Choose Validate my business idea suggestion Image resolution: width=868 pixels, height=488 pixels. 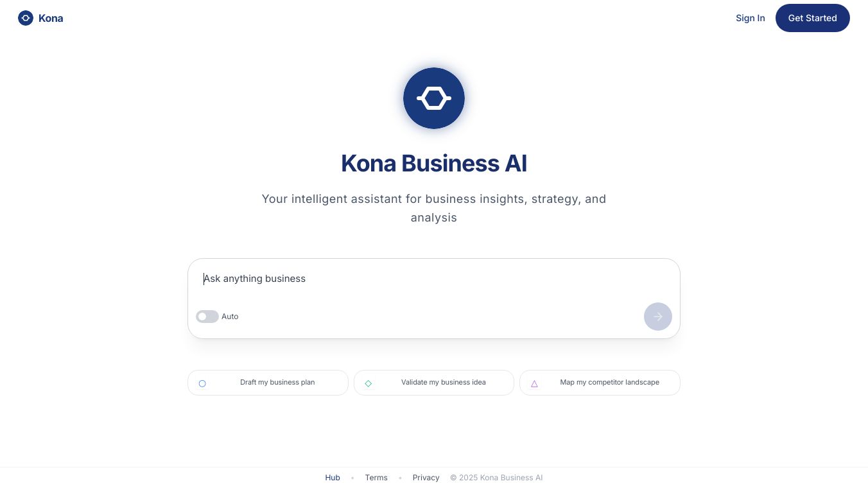[443, 383]
